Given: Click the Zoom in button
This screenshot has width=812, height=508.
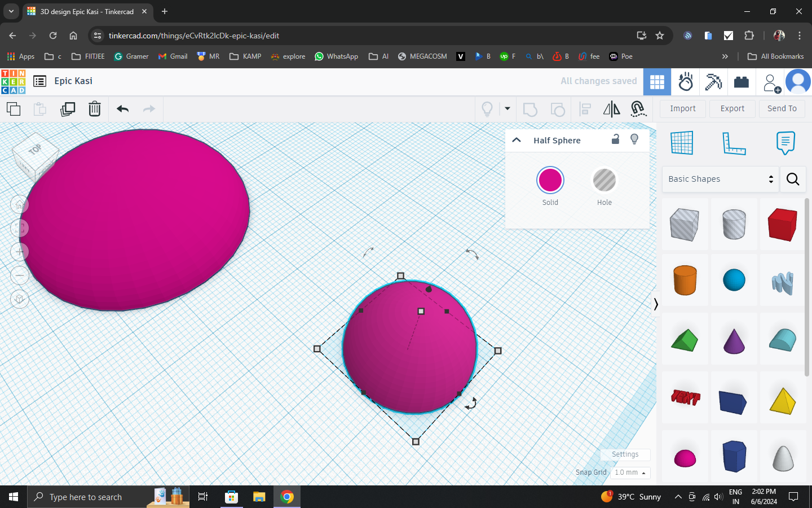Looking at the screenshot, I should [x=20, y=252].
